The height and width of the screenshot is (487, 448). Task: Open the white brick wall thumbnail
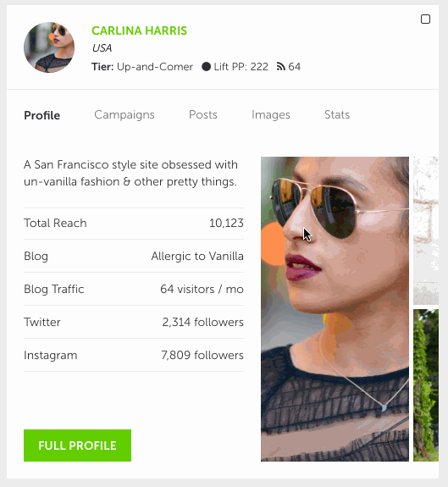[x=426, y=230]
